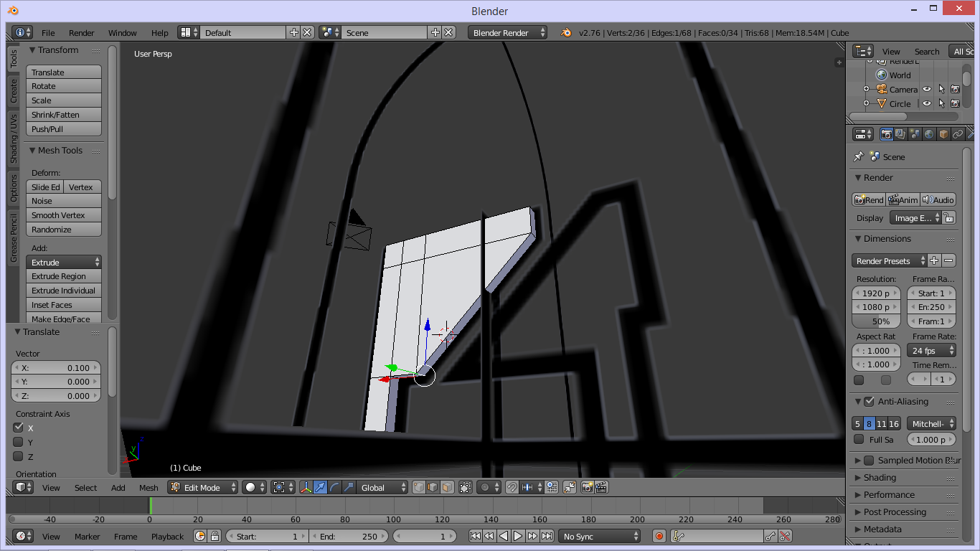Expand the Camera tree item
Screen dimensions: 980x551
pyautogui.click(x=866, y=90)
